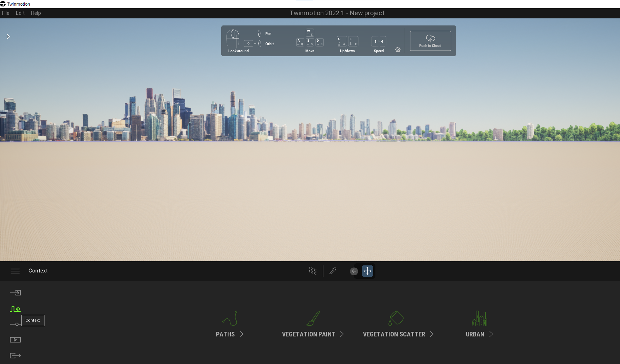The width and height of the screenshot is (620, 364).
Task: Open the Settings slider dock icon
Action: click(15, 324)
